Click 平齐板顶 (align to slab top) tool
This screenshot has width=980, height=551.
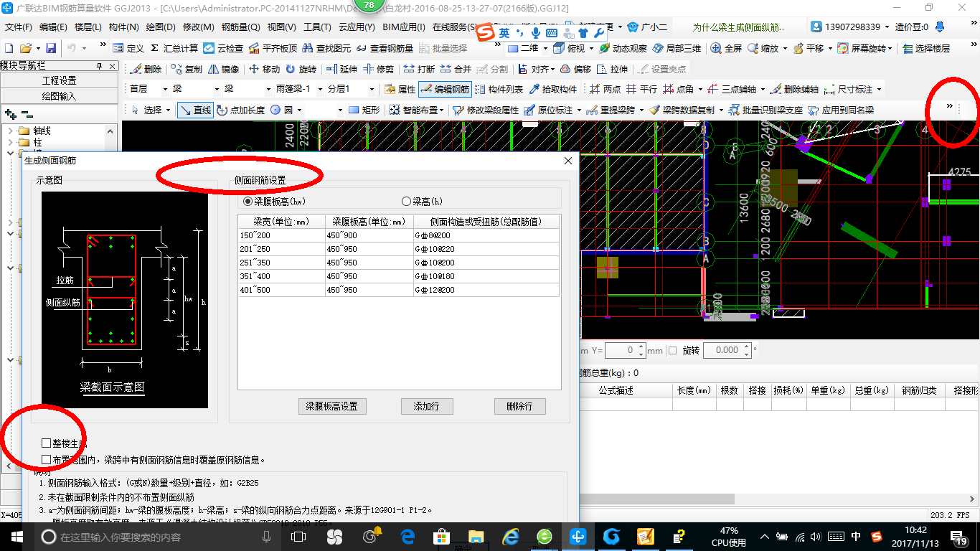coord(273,48)
